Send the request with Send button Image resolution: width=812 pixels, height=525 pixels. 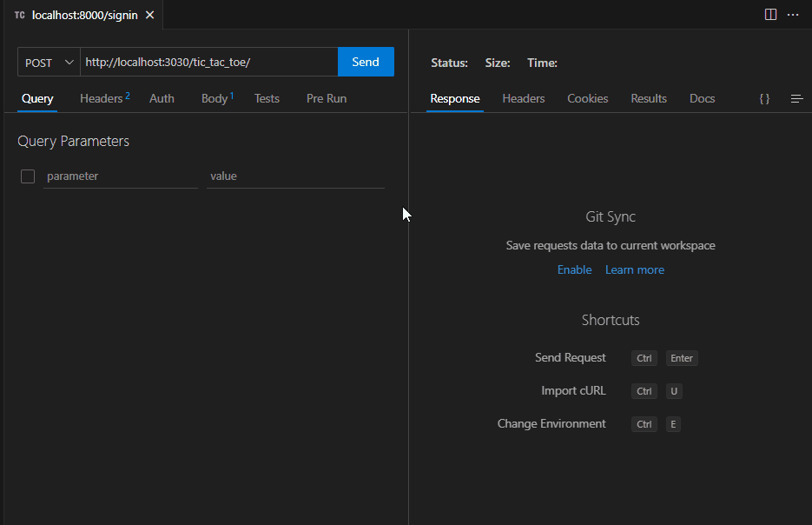[x=366, y=62]
